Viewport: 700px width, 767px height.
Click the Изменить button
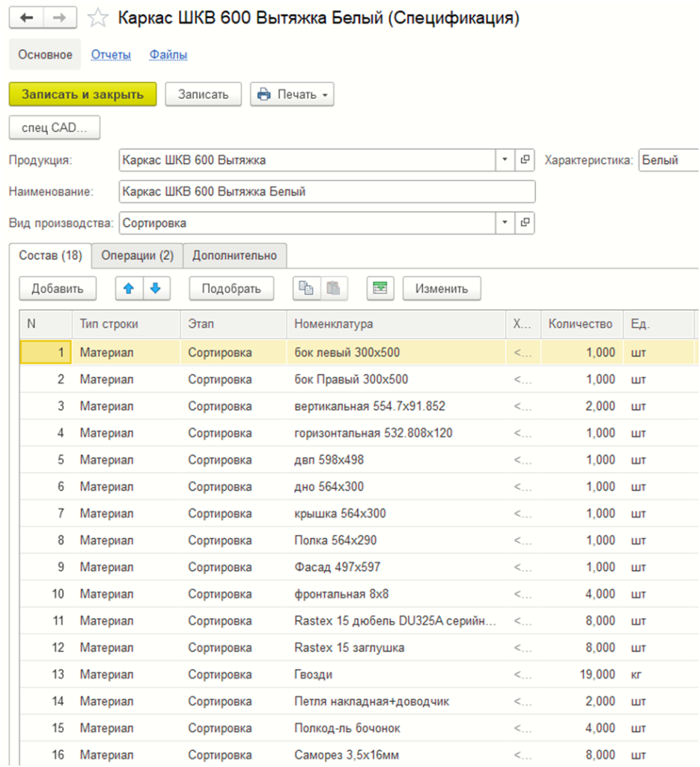click(x=442, y=288)
